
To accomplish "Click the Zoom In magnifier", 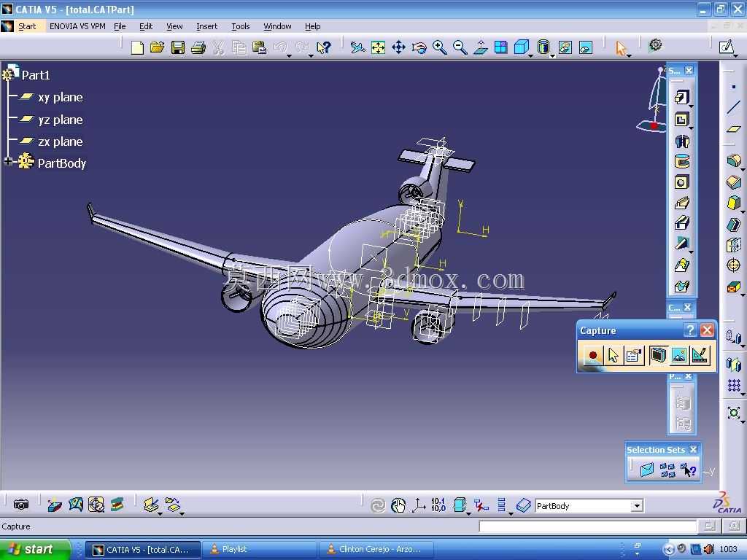I will coord(439,47).
